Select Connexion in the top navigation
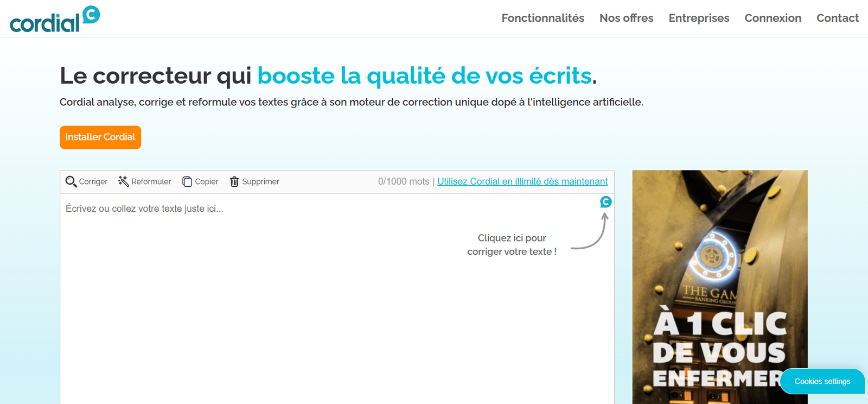Image resolution: width=868 pixels, height=404 pixels. 773,18
